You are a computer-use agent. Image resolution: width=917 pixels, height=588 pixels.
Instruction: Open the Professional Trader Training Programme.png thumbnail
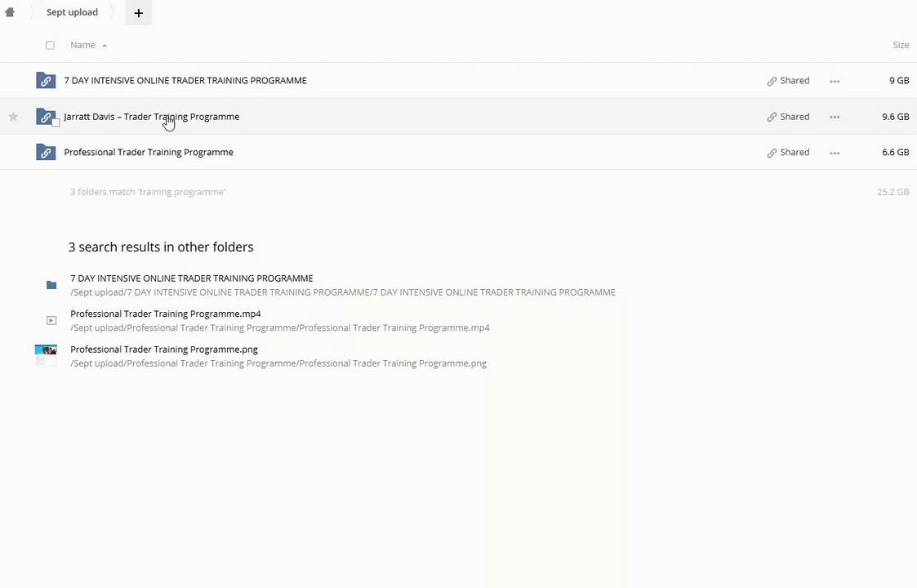[46, 355]
